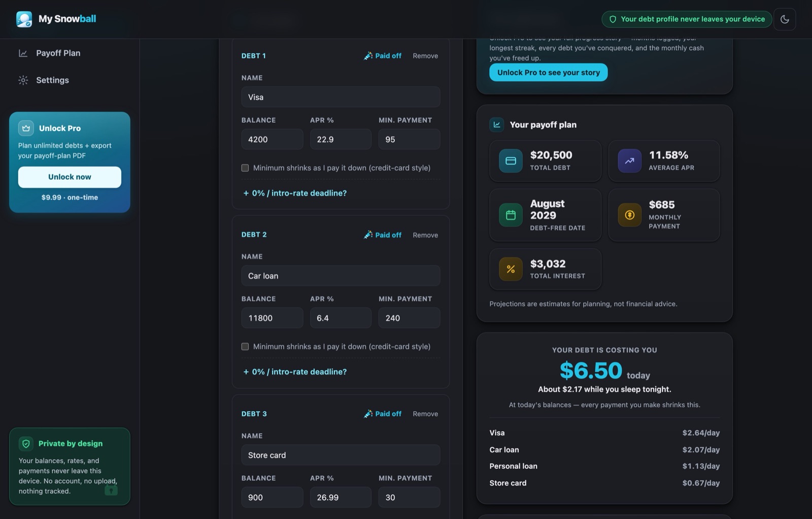Enable shrinking minimum checkbox for Visa
Screen dimensions: 812x519
(x=245, y=168)
